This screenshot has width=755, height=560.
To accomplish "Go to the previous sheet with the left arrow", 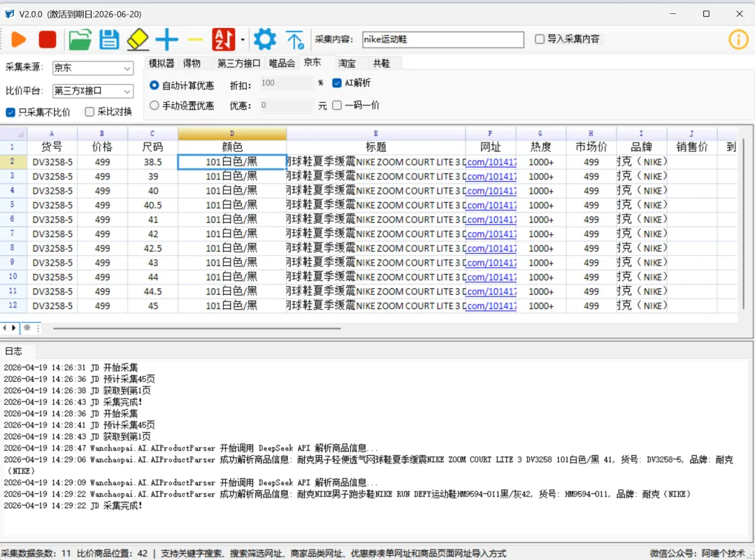I will coord(4,328).
